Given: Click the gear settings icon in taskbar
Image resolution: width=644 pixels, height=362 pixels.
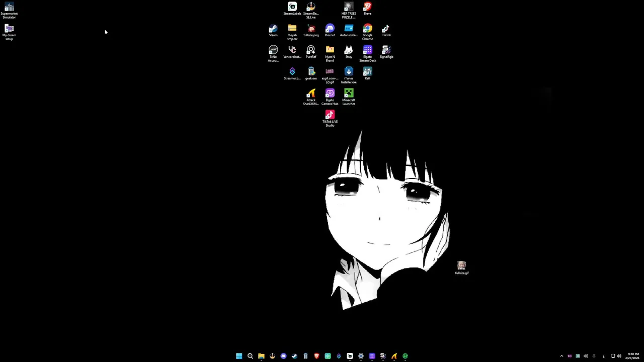Looking at the screenshot, I should [361, 356].
